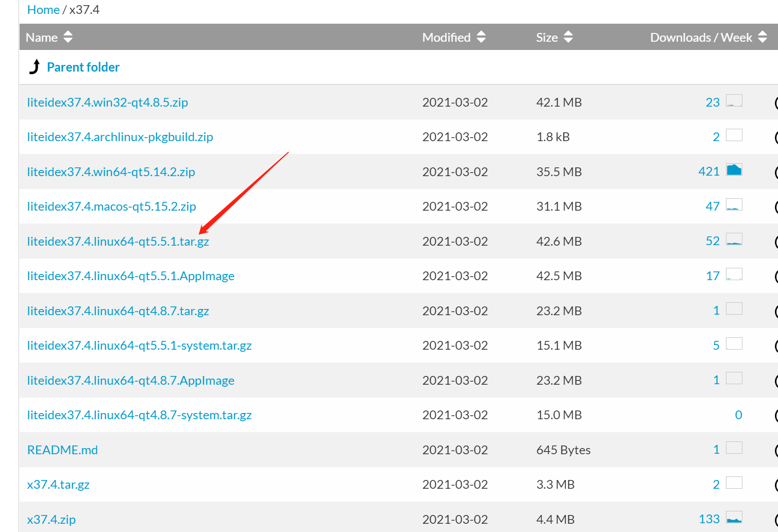The image size is (778, 532).
Task: Download the liteidex37.4.linux64-qt5.5.1.AppImage file
Action: click(130, 276)
